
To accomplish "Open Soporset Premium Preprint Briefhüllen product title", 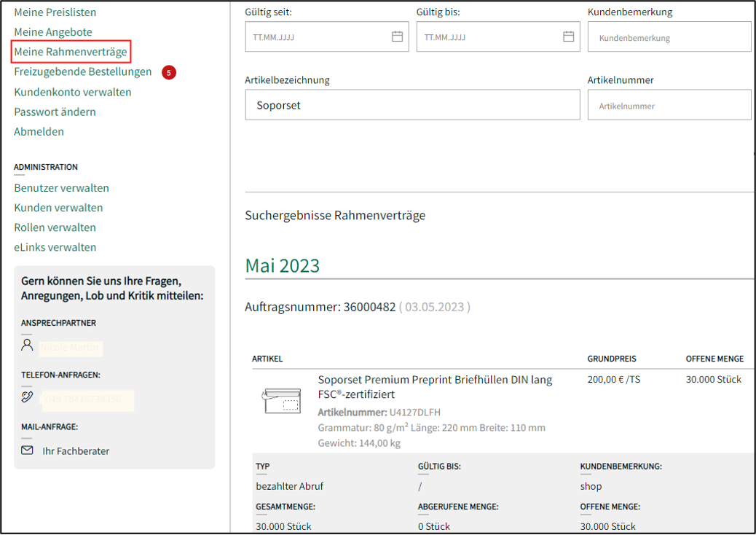I will tap(435, 386).
